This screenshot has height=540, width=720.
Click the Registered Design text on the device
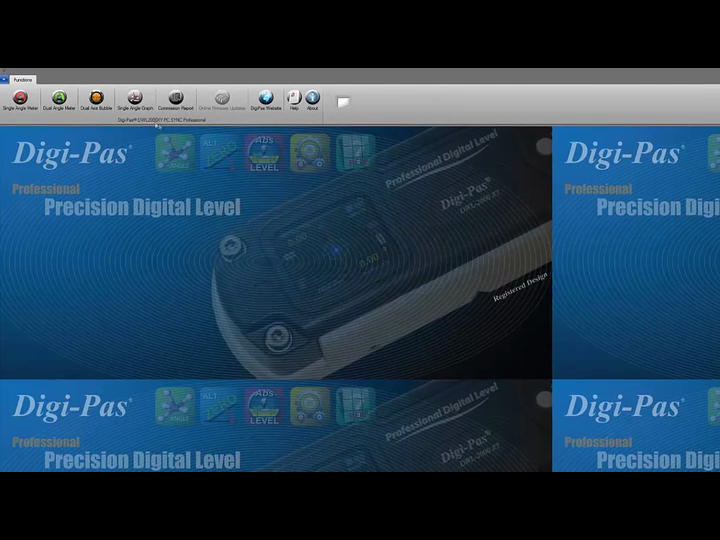[x=520, y=287]
